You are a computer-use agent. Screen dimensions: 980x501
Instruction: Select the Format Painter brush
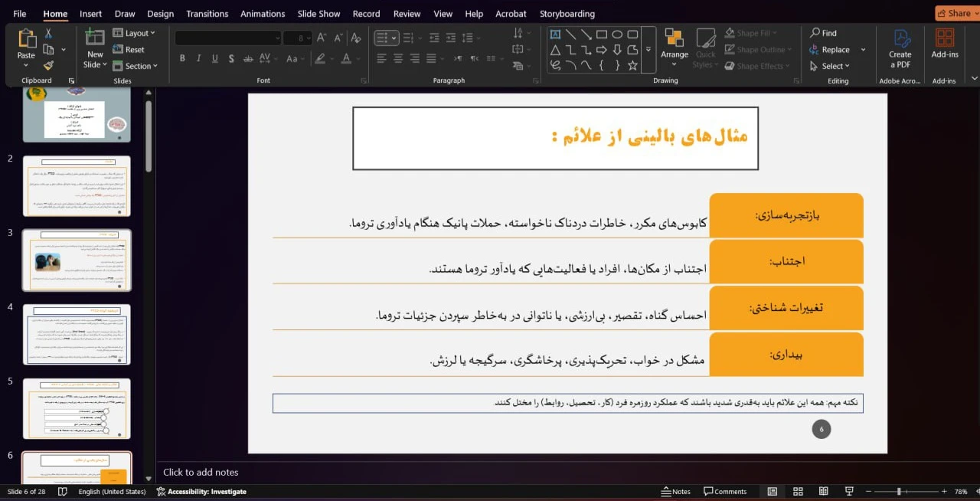click(x=48, y=66)
